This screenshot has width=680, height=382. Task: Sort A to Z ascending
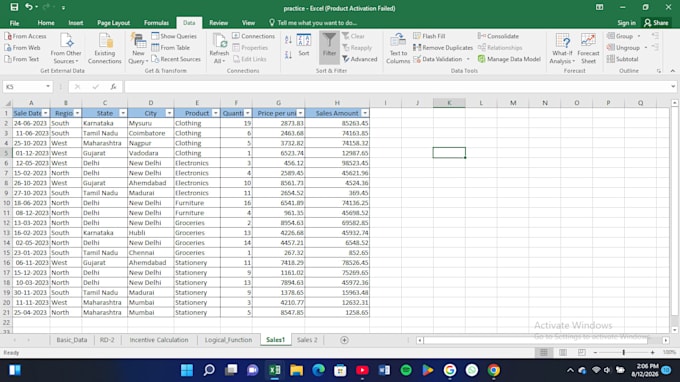coord(288,40)
